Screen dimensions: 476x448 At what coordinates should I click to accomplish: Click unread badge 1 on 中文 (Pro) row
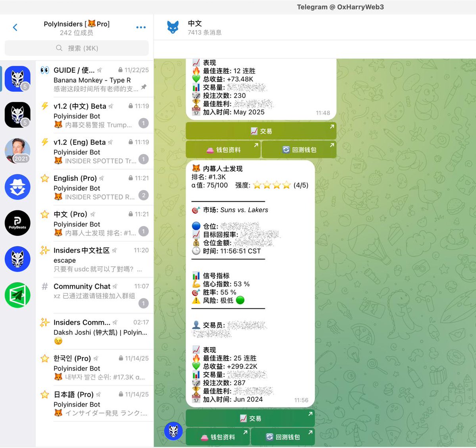(x=144, y=231)
